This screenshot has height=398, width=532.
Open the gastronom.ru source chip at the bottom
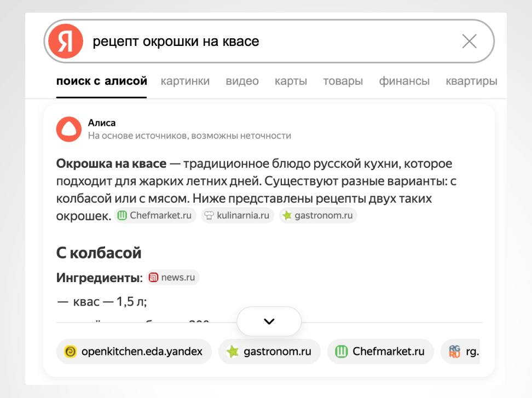[x=269, y=352]
